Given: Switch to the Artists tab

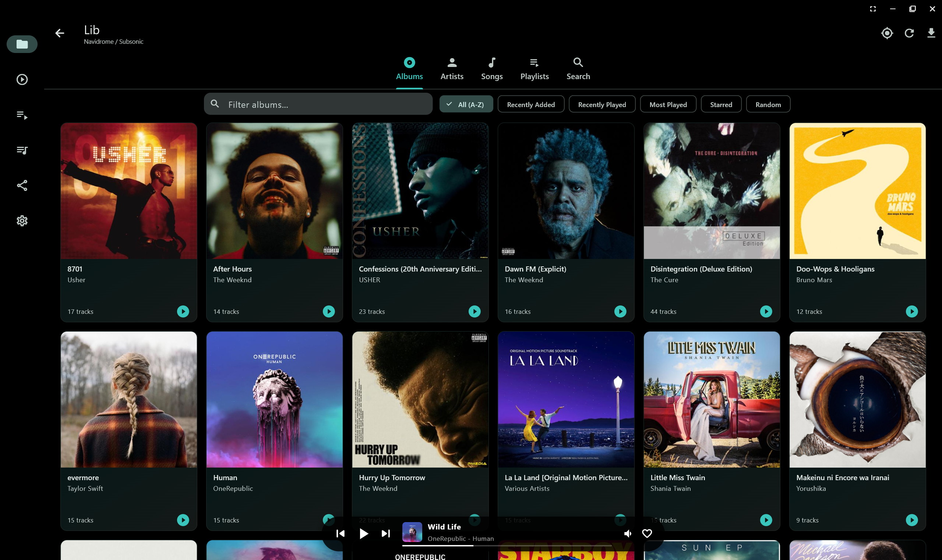Looking at the screenshot, I should click(452, 69).
